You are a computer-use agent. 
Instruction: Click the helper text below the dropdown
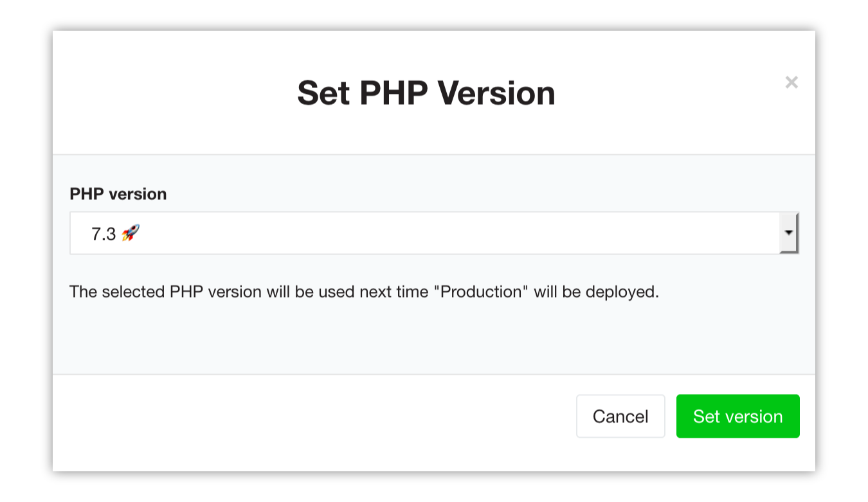pyautogui.click(x=365, y=292)
